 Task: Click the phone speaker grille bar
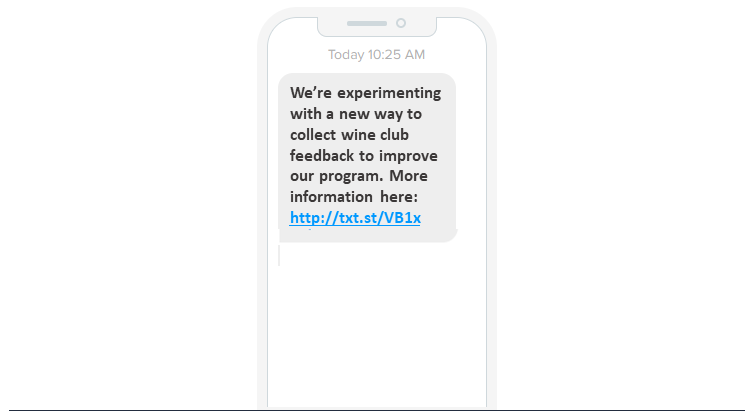point(366,23)
